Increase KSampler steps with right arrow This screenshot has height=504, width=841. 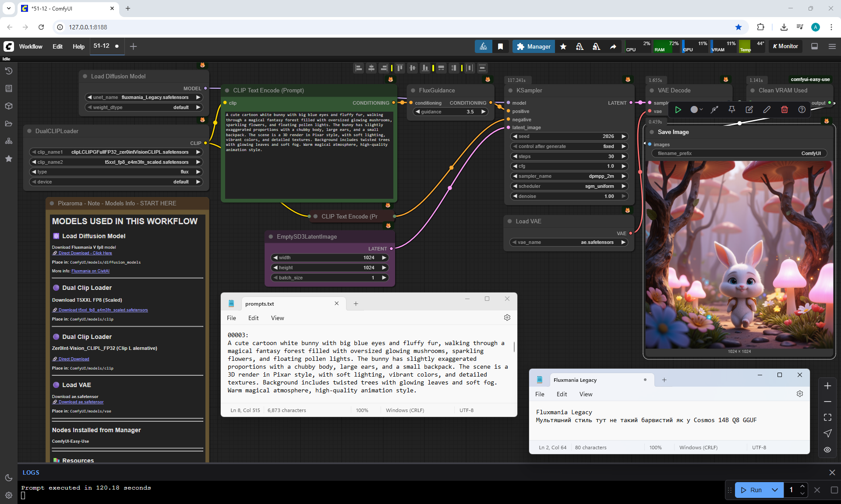pos(623,156)
